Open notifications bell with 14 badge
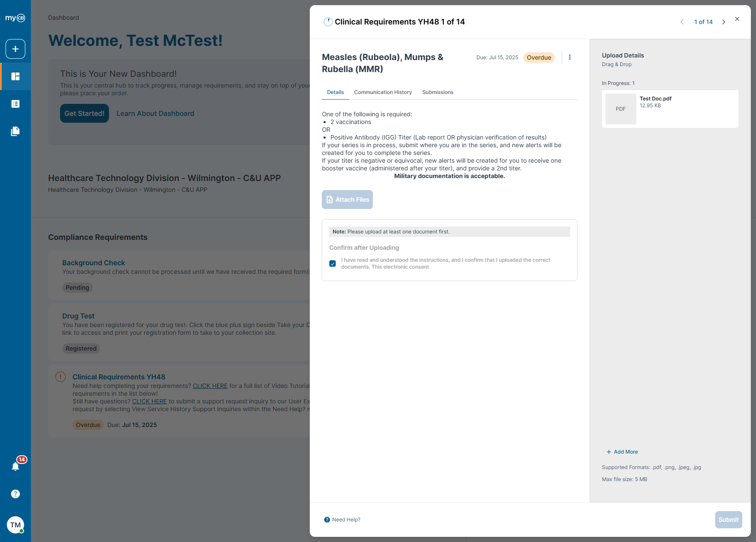 tap(15, 466)
